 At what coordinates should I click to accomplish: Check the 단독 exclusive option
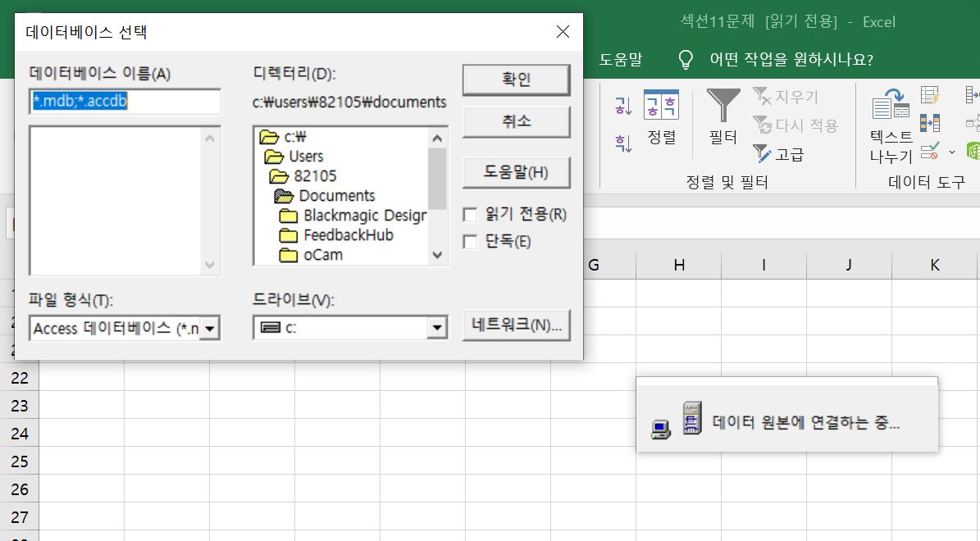click(x=470, y=241)
